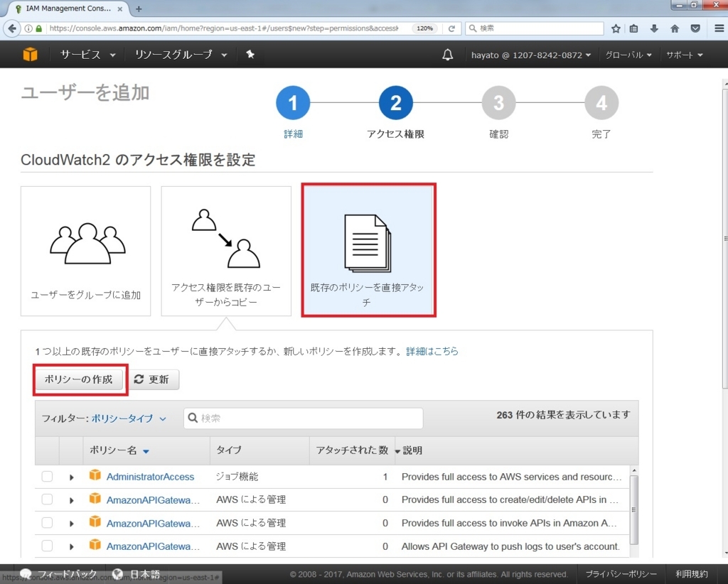Open the ポリシータイプ filter dropdown
Viewport: 728px width, 584px height.
coord(129,418)
